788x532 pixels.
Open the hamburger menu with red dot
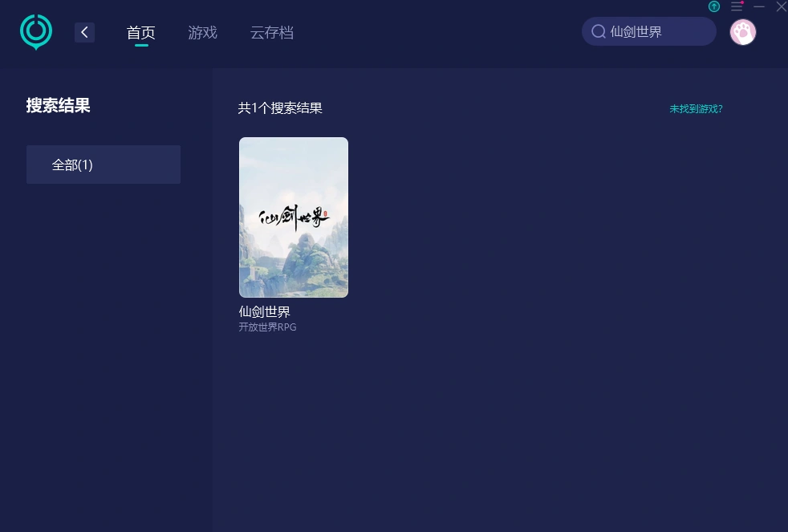coord(737,6)
